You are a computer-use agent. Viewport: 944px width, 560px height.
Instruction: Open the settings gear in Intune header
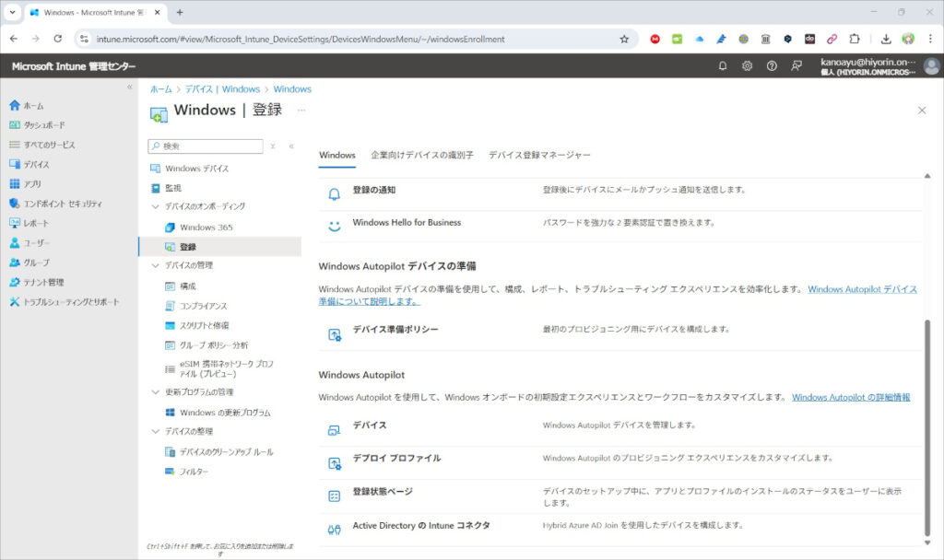pyautogui.click(x=747, y=66)
